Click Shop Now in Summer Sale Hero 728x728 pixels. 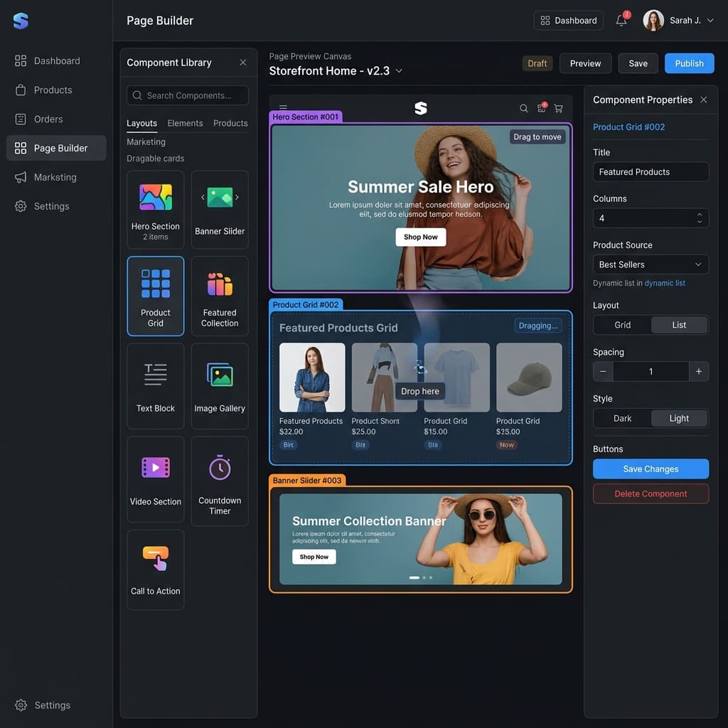(x=421, y=237)
